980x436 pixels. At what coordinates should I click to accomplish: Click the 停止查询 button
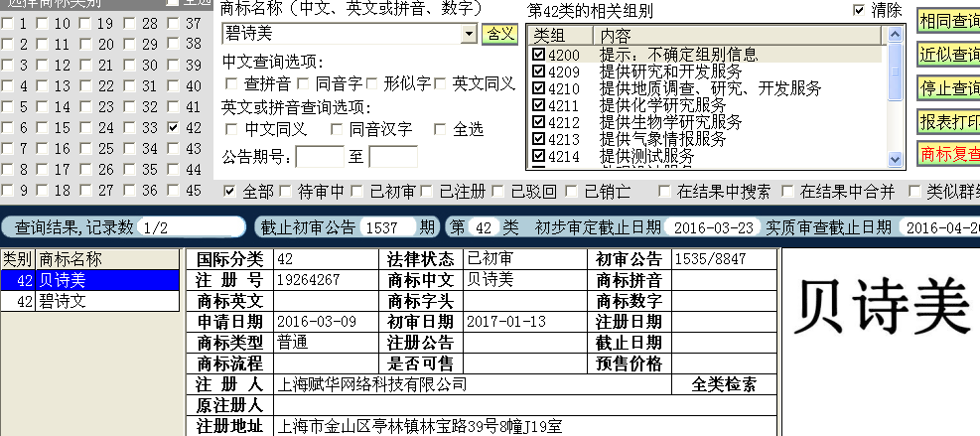click(949, 88)
